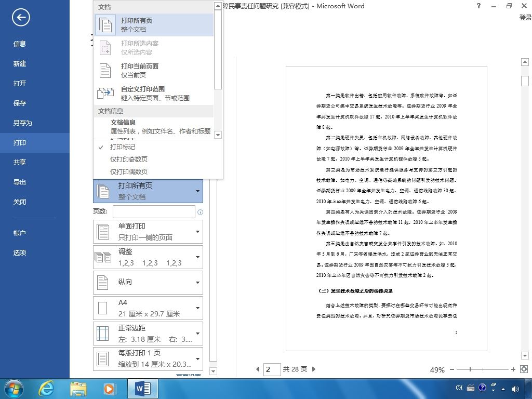Select Only Print Odd Pages option
532x399 pixels.
[129, 159]
